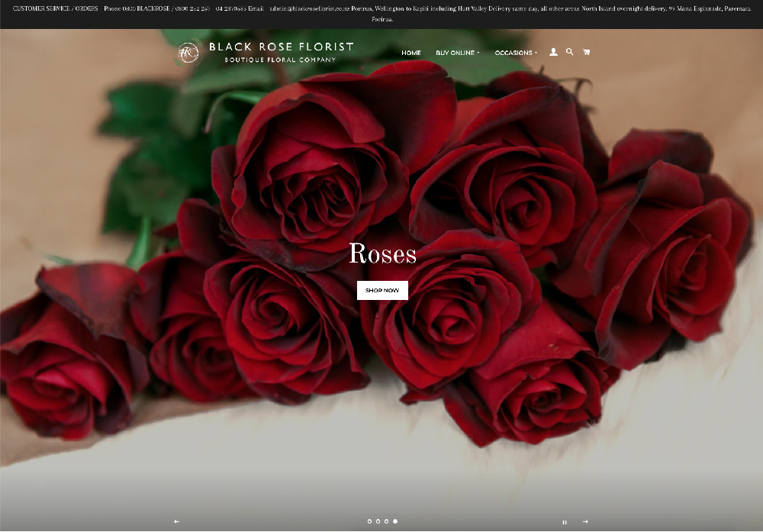Click the circular Black Rose logo emblem

point(187,53)
